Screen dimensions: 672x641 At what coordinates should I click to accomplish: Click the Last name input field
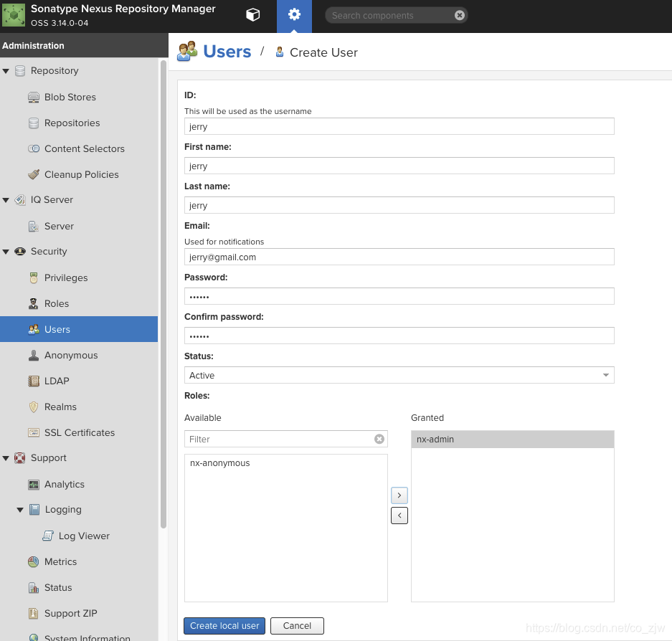[x=399, y=205]
